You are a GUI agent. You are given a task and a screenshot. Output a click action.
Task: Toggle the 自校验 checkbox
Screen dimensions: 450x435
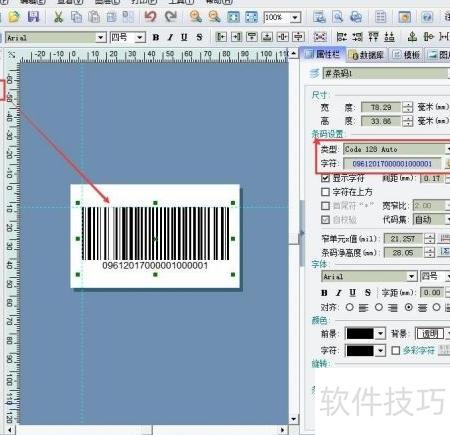325,220
